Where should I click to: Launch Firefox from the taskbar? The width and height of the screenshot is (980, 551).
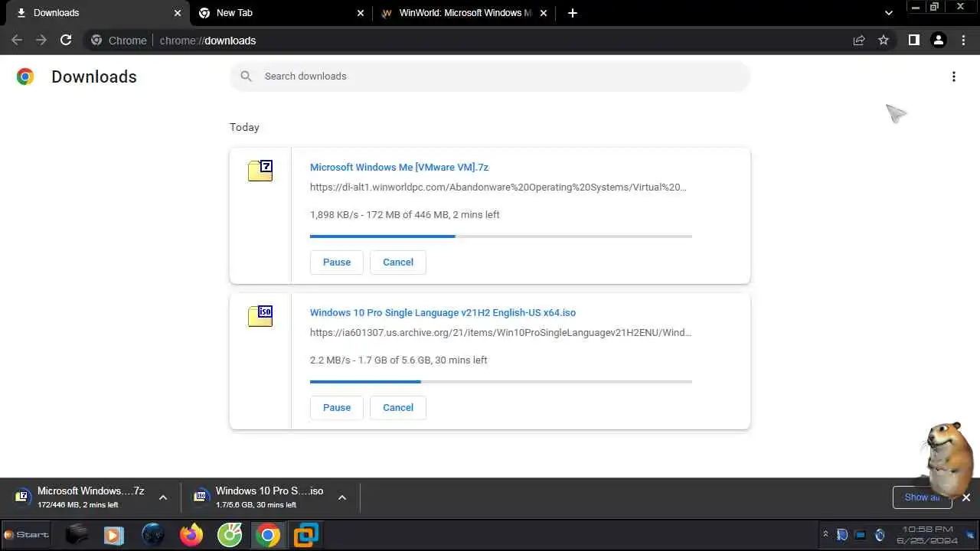point(191,534)
